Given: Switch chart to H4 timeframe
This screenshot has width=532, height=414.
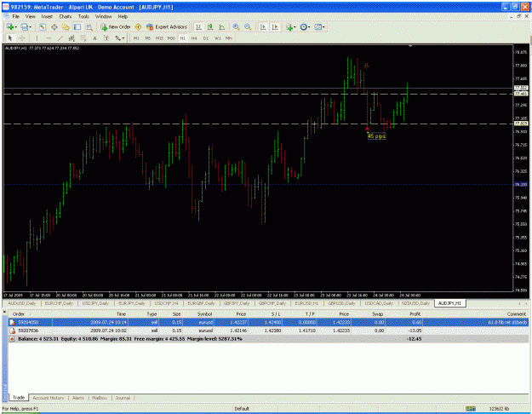Looking at the screenshot, I should 194,38.
